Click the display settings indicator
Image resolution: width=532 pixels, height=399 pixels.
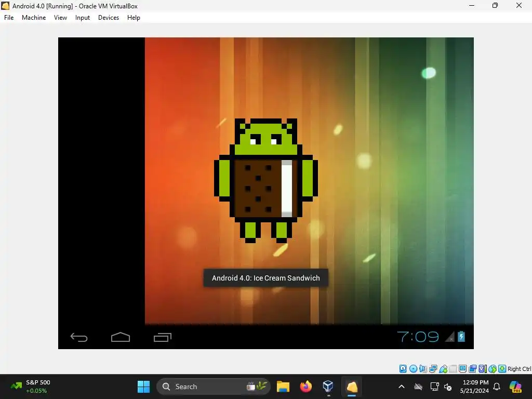pyautogui.click(x=462, y=368)
